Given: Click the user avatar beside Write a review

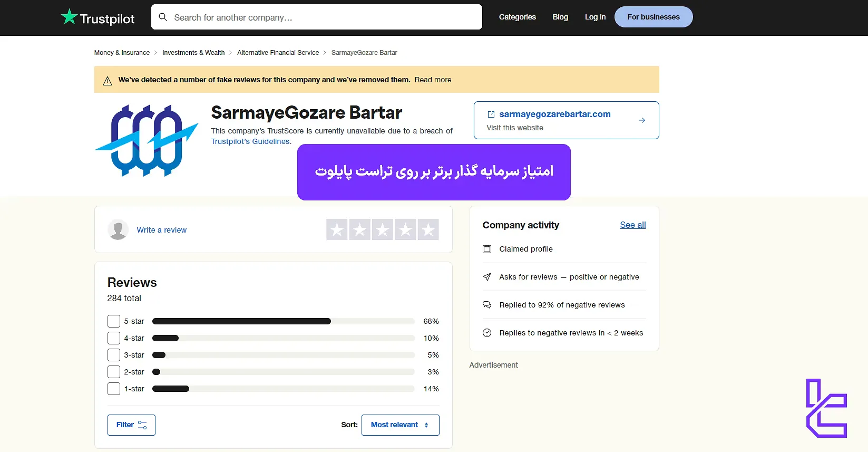Looking at the screenshot, I should (118, 230).
